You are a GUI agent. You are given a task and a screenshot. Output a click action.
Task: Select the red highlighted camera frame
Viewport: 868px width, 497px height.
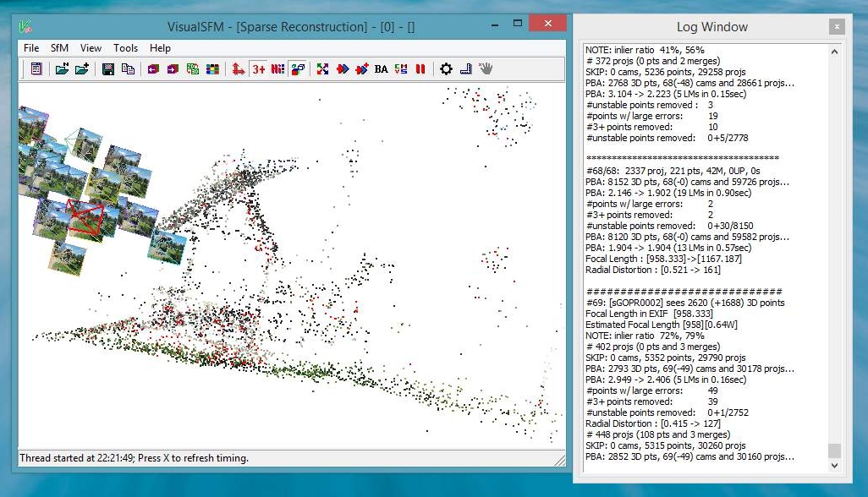(x=85, y=216)
